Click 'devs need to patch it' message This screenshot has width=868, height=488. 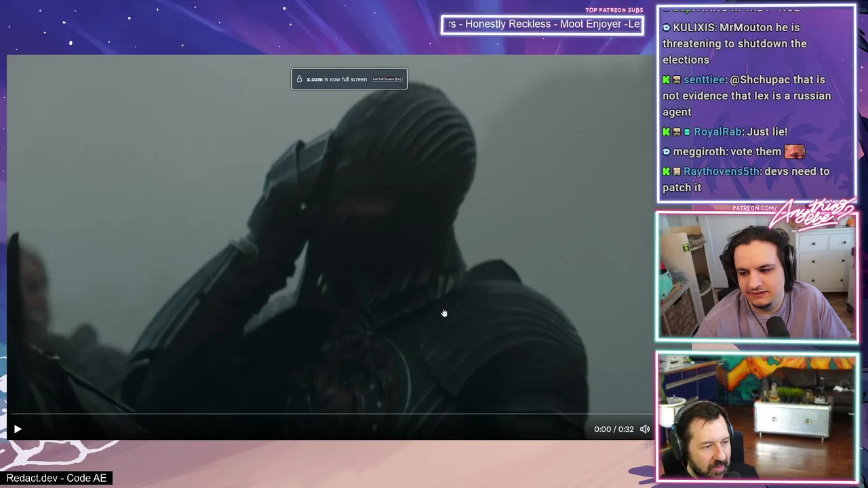[747, 179]
